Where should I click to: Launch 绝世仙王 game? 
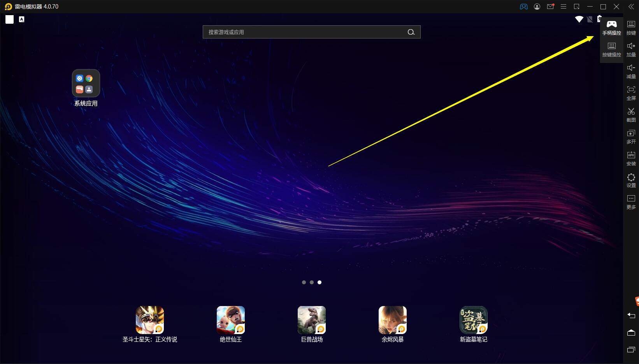pyautogui.click(x=231, y=324)
